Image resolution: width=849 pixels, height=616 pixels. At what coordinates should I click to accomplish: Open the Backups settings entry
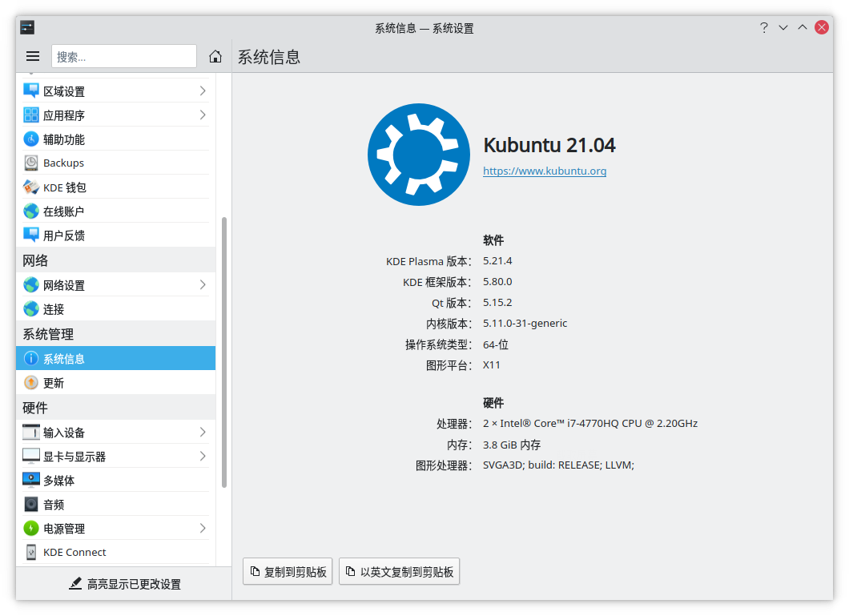(x=116, y=163)
